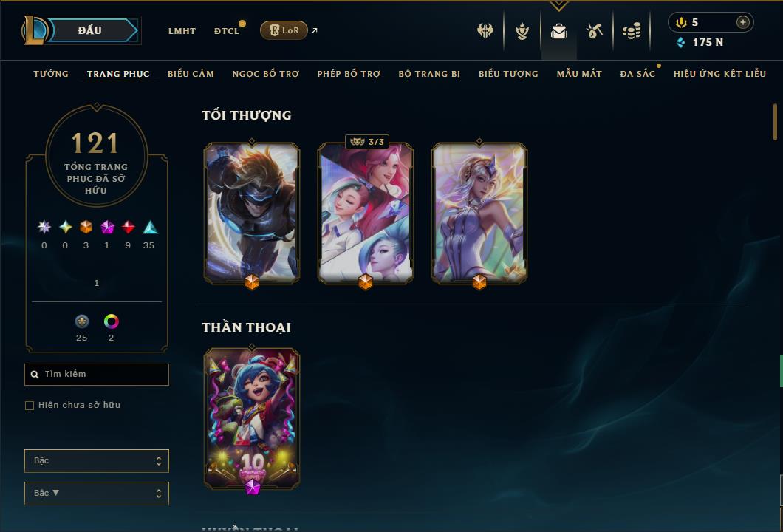Viewport: 783px width, 532px height.
Task: Click the ĐTCL mode link
Action: tap(227, 31)
